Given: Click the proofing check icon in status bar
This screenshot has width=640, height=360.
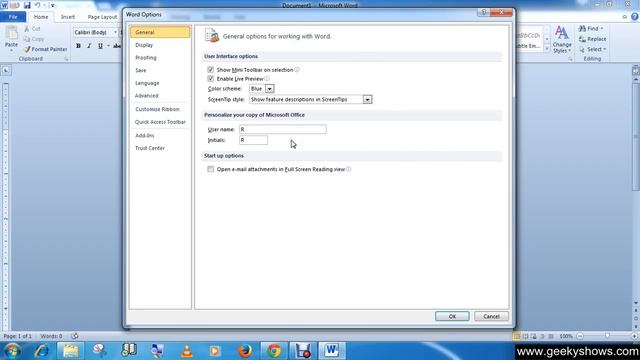Looking at the screenshot, I should 75,336.
